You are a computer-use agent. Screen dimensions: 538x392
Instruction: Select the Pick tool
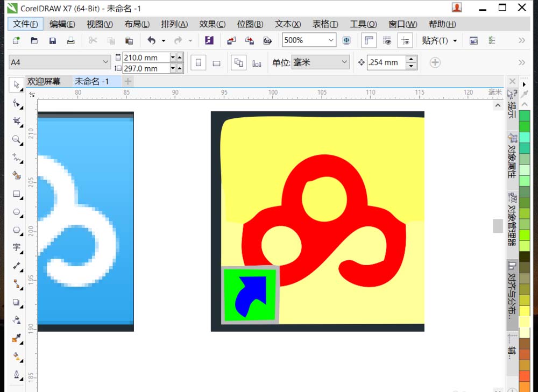click(x=17, y=85)
